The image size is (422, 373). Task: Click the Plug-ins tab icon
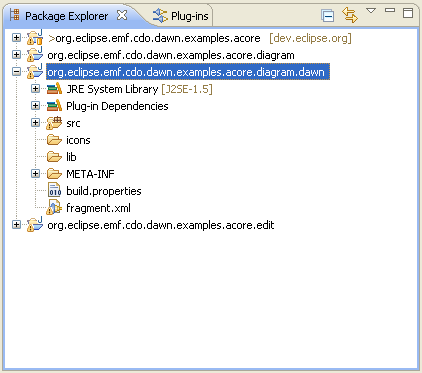[x=160, y=15]
